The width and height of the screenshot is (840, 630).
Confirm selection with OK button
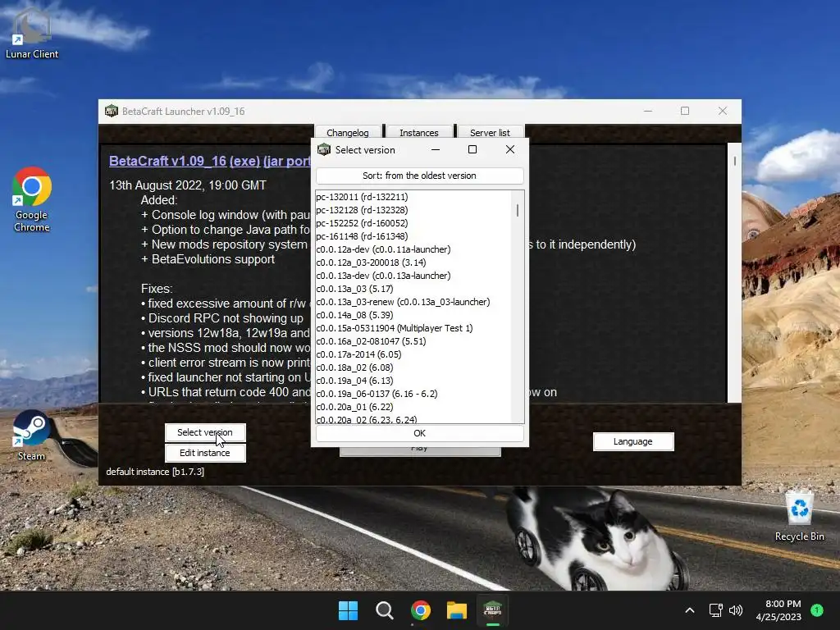click(x=419, y=433)
